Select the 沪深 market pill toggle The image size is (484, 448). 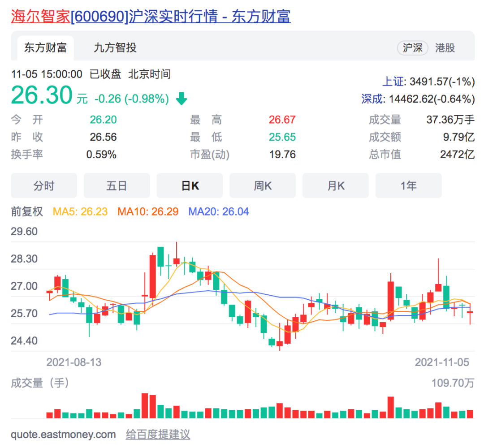412,48
